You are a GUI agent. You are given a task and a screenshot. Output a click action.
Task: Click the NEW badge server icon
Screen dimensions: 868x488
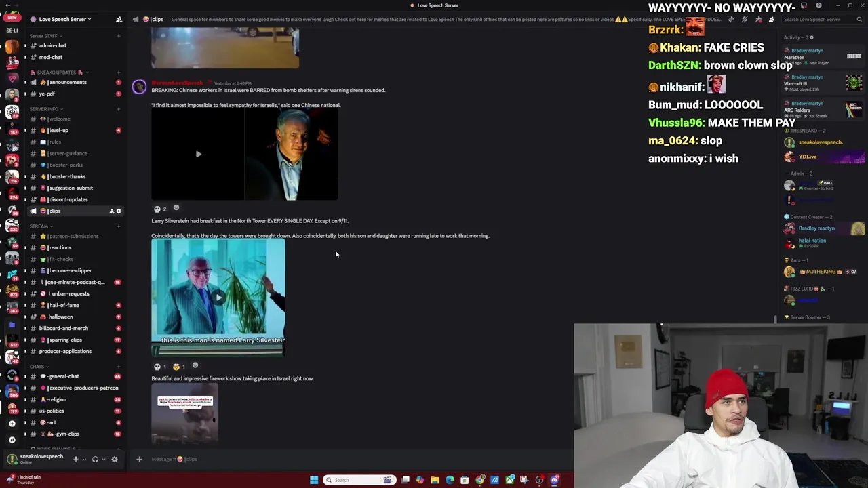(x=12, y=19)
